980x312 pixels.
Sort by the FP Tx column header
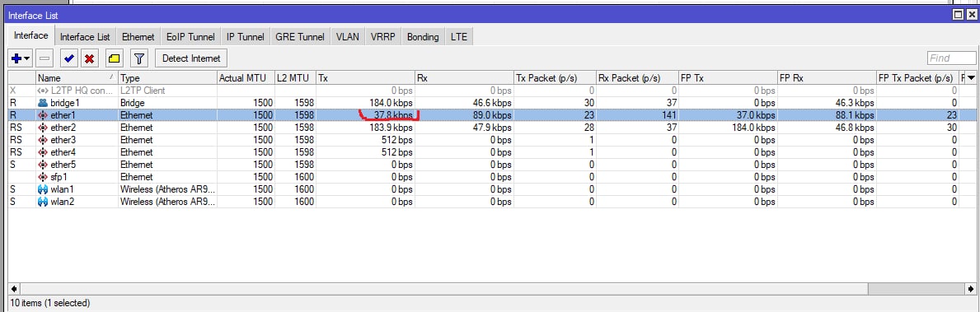[x=728, y=78]
